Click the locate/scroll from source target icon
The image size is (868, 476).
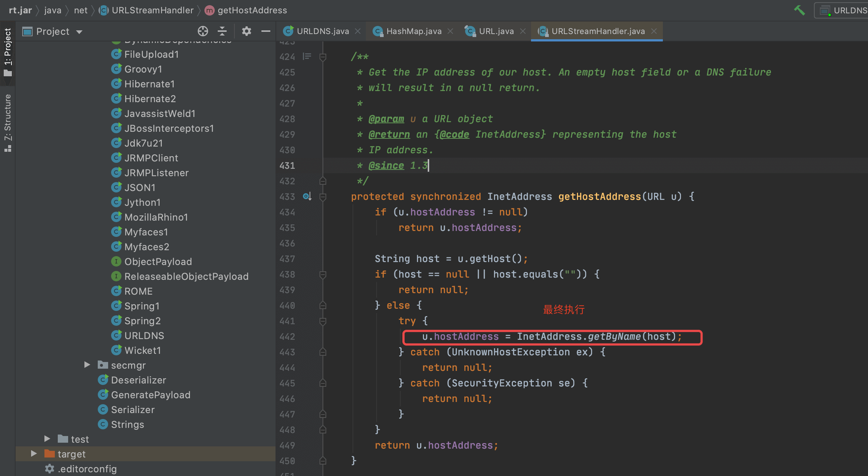[203, 31]
